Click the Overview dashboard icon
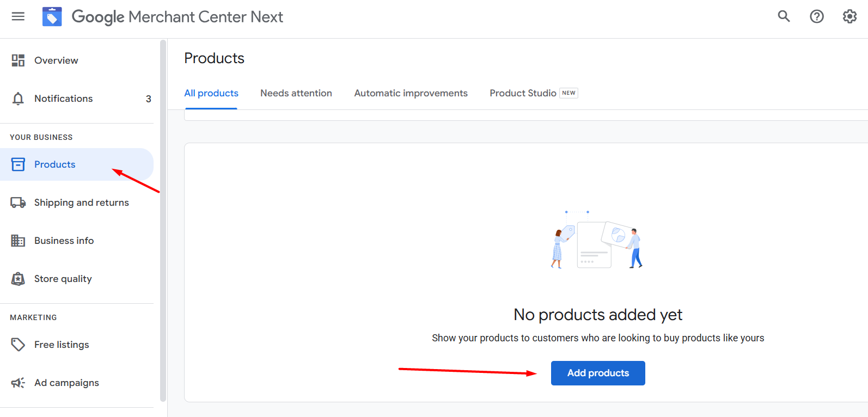 (x=18, y=60)
